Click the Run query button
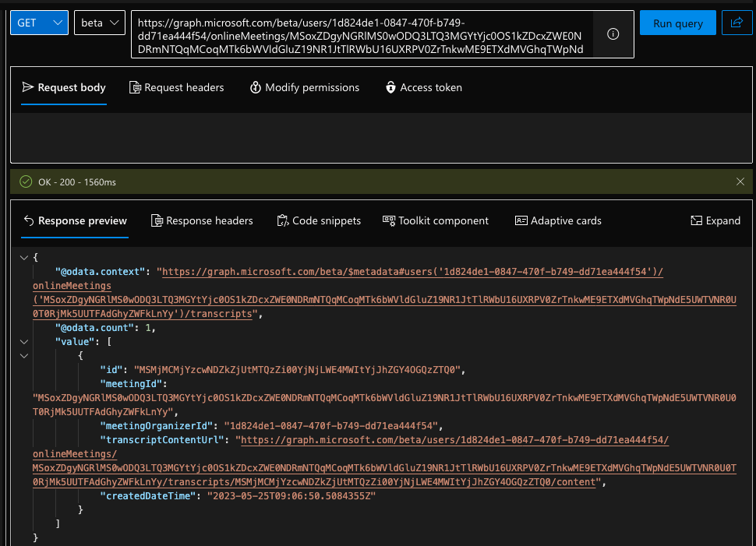This screenshot has height=546, width=756. coord(677,23)
